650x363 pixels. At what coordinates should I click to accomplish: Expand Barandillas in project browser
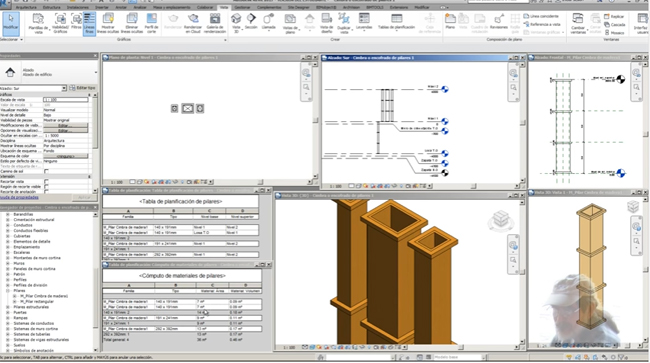tap(7, 214)
